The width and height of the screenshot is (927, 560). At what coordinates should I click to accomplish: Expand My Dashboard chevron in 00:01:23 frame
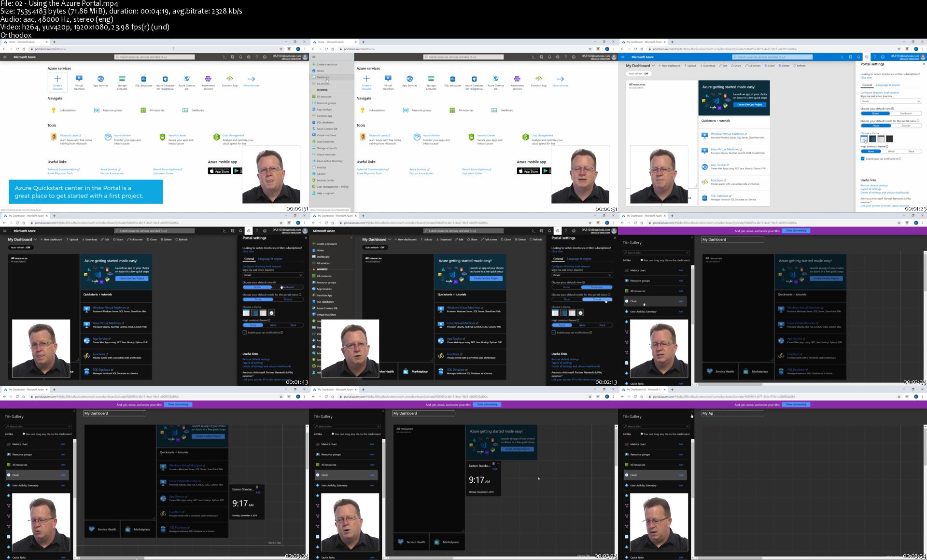point(653,66)
